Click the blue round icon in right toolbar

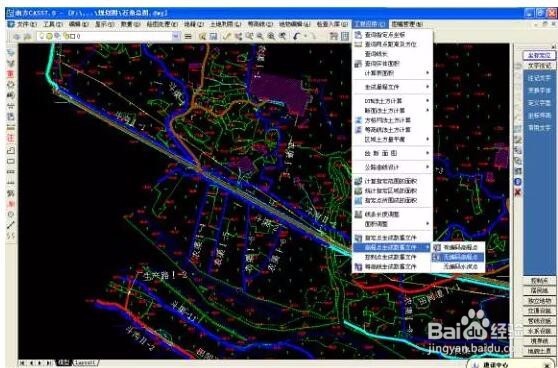click(x=517, y=182)
